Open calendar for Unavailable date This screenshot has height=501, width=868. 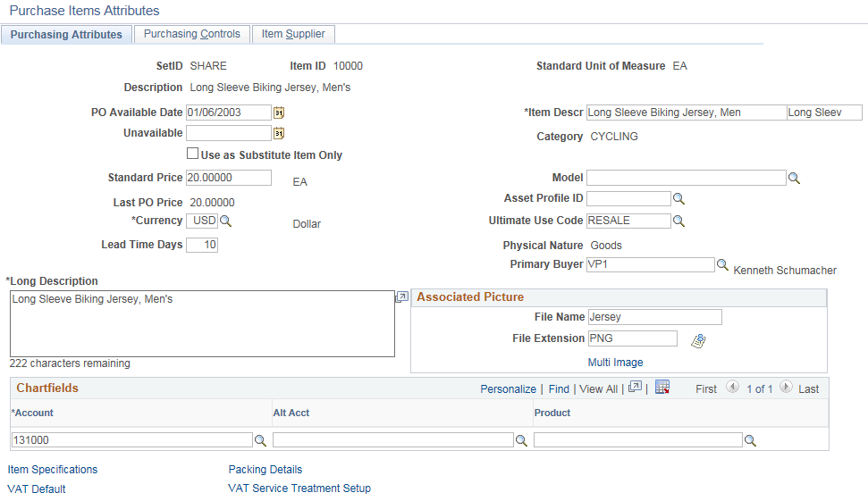point(279,133)
